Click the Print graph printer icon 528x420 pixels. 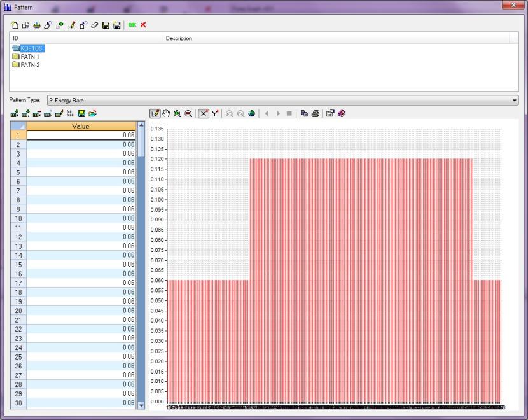pyautogui.click(x=315, y=113)
